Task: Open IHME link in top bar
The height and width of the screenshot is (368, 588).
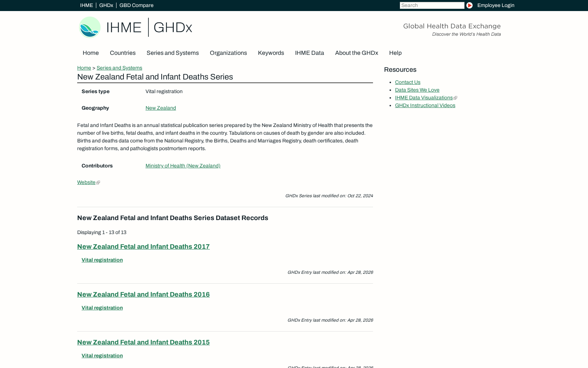Action: tap(86, 5)
